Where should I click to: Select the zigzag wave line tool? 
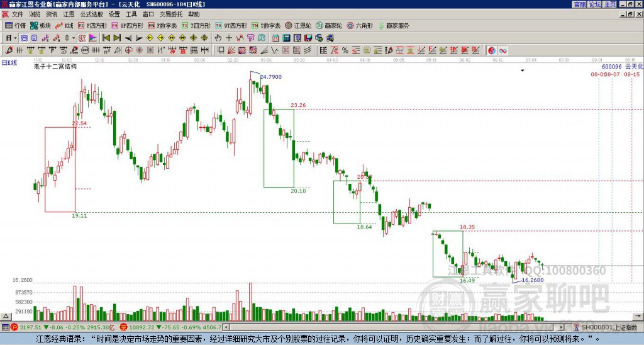tap(274, 50)
